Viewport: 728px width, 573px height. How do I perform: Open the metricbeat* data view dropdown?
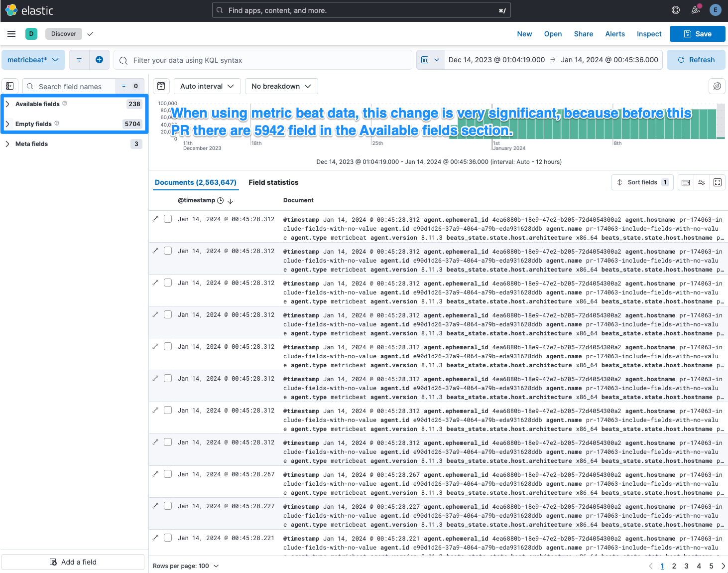coord(33,60)
